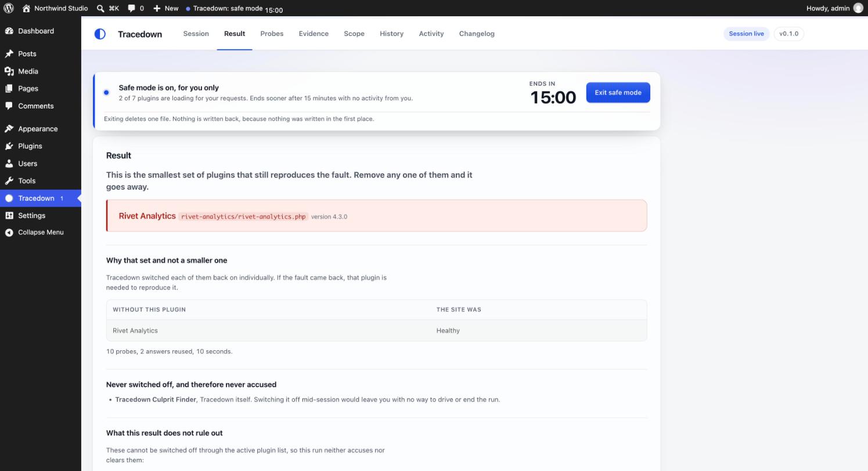Switch to the Scope tab
Image resolution: width=868 pixels, height=471 pixels.
[354, 34]
